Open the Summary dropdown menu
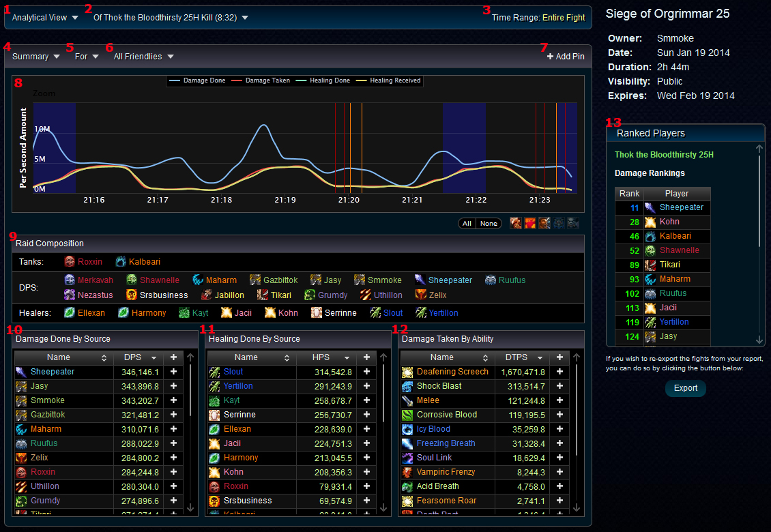Screen dimensions: 771x532 (36, 57)
